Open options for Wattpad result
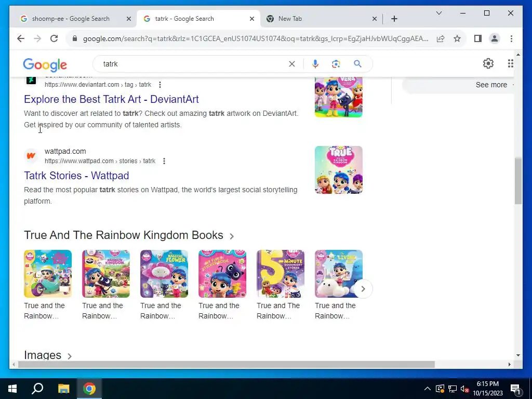 [x=164, y=161]
